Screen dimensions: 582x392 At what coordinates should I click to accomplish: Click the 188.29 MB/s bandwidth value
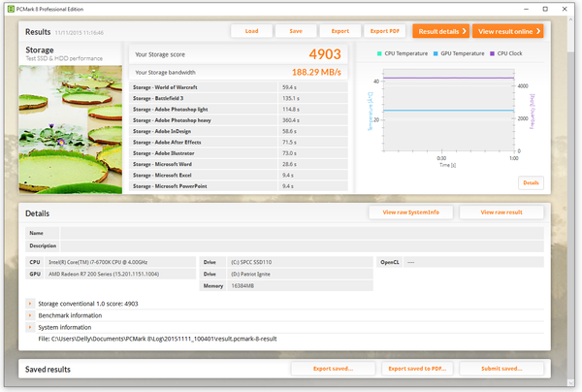coord(316,72)
